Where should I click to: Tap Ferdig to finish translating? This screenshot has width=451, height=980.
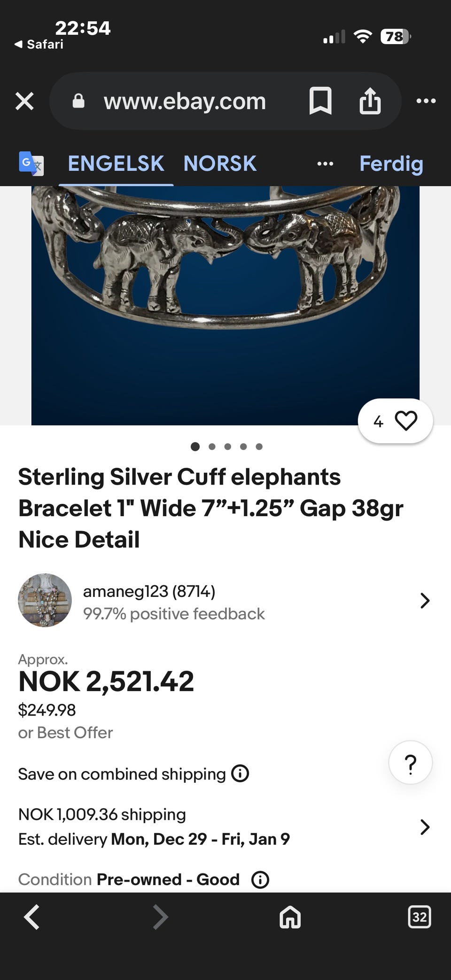pyautogui.click(x=391, y=163)
